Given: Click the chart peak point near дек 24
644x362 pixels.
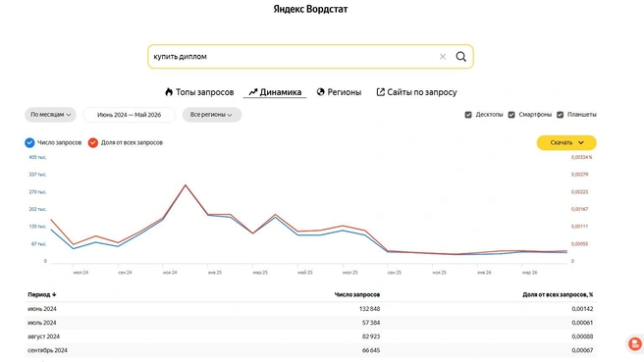Looking at the screenshot, I should coord(186,185).
